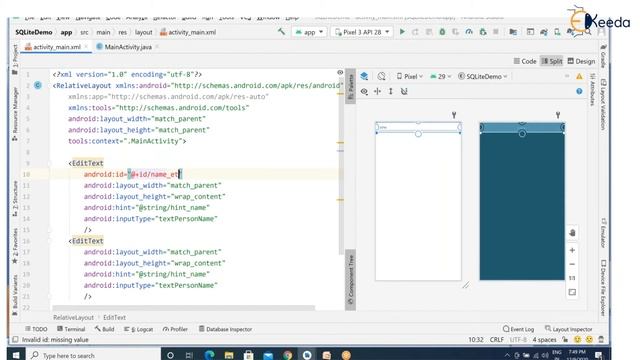Click the View Options eye icon in design toolbar
Viewport: 640px width, 360px height.
pyautogui.click(x=364, y=91)
